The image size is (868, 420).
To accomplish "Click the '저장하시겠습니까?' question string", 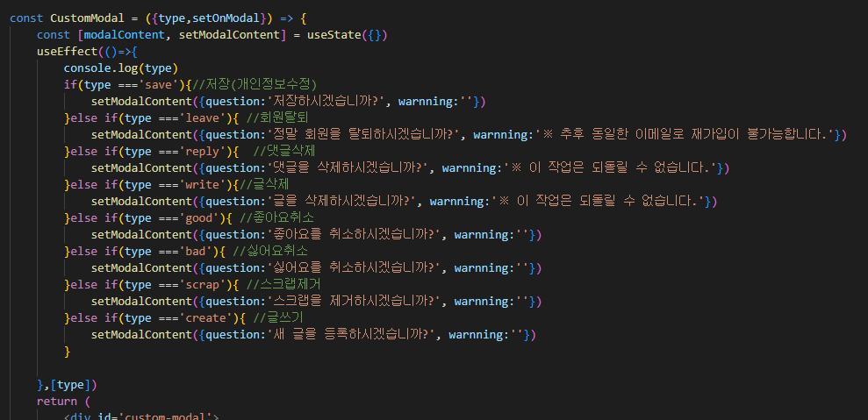I will pyautogui.click(x=327, y=102).
